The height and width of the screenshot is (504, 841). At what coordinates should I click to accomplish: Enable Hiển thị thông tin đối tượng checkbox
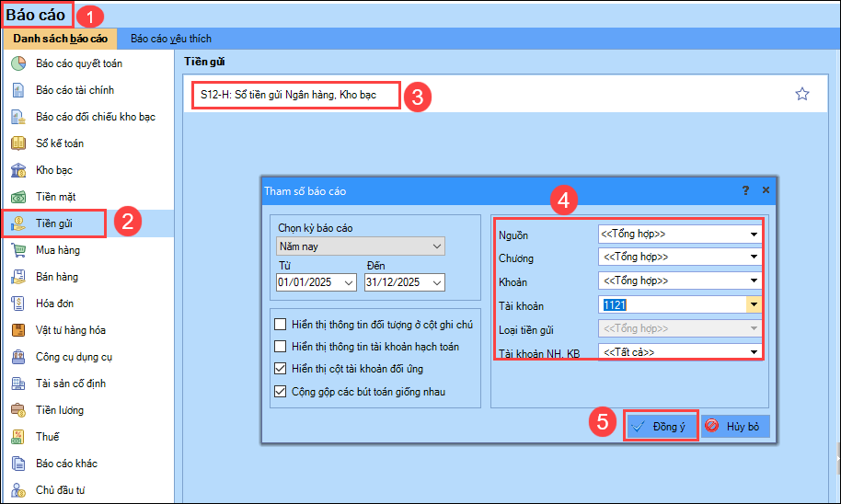pos(281,325)
